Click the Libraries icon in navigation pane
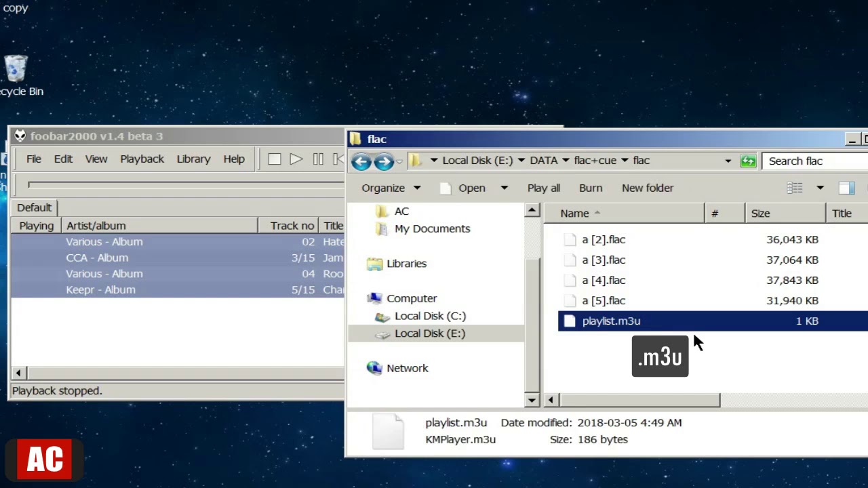 coord(374,264)
